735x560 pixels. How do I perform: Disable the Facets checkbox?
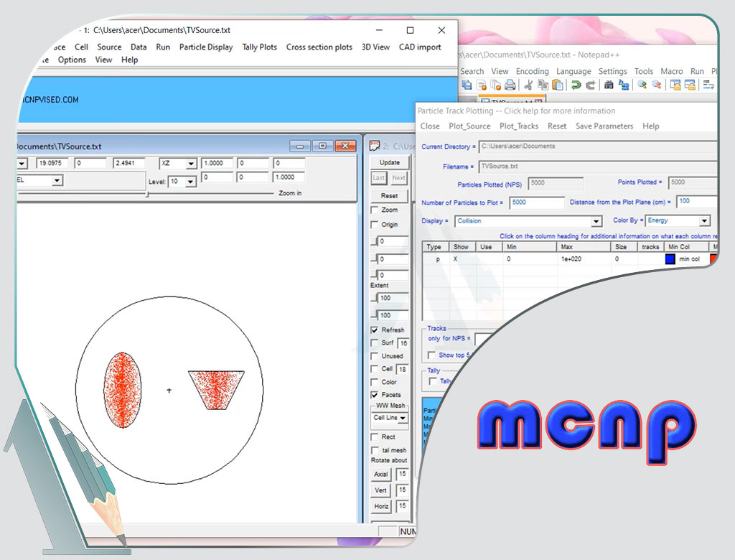tap(375, 395)
